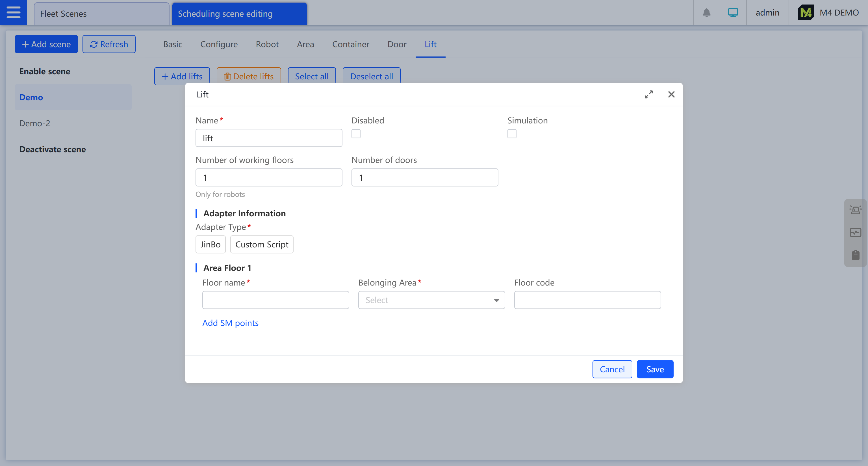Open the Fleet Scenes tab
868x466 pixels.
point(101,14)
